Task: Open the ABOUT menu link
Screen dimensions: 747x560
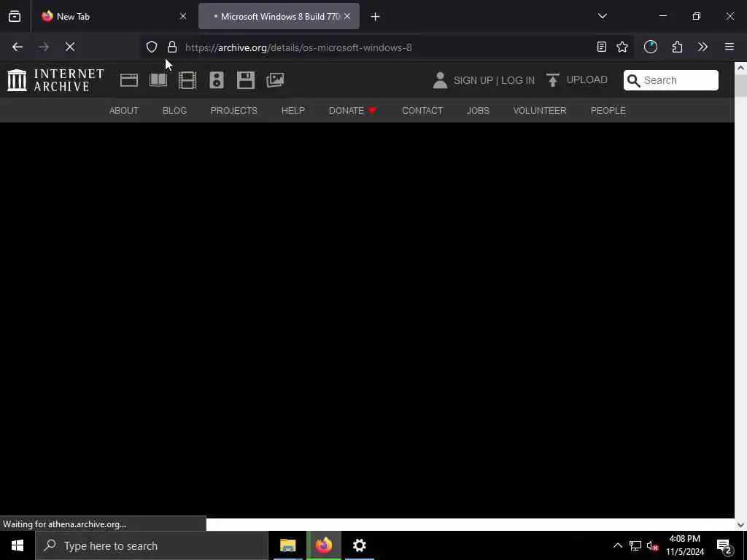Action: tap(124, 111)
